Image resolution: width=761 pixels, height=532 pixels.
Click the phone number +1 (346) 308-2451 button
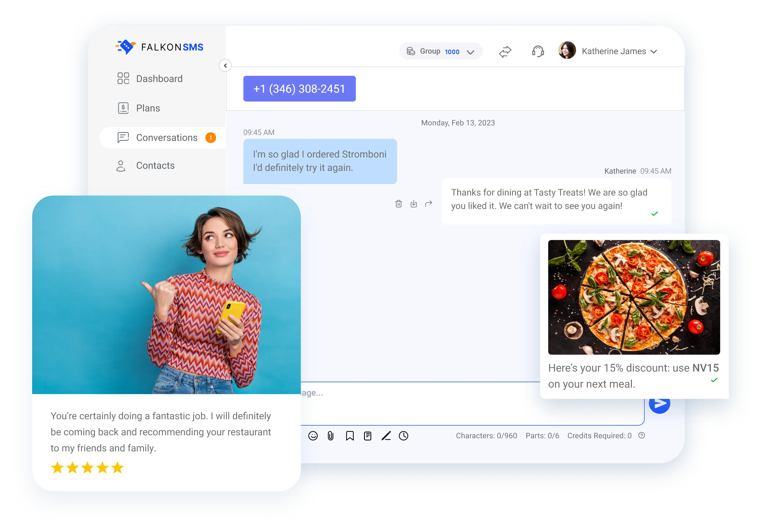coord(299,88)
